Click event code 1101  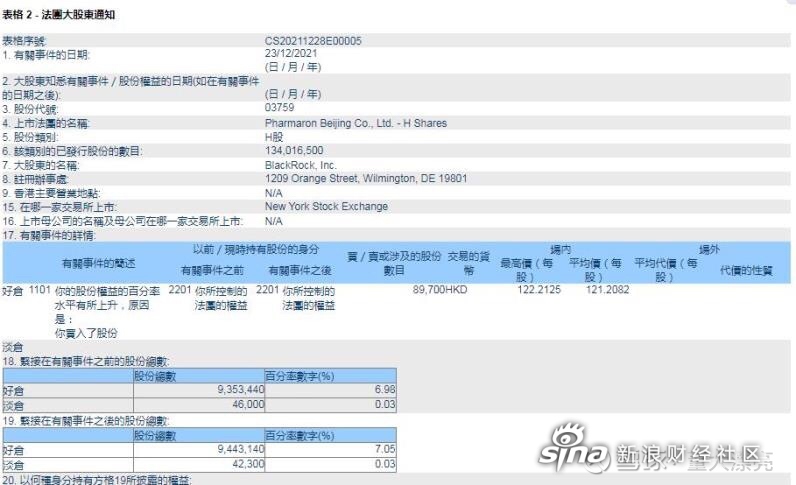point(40,290)
